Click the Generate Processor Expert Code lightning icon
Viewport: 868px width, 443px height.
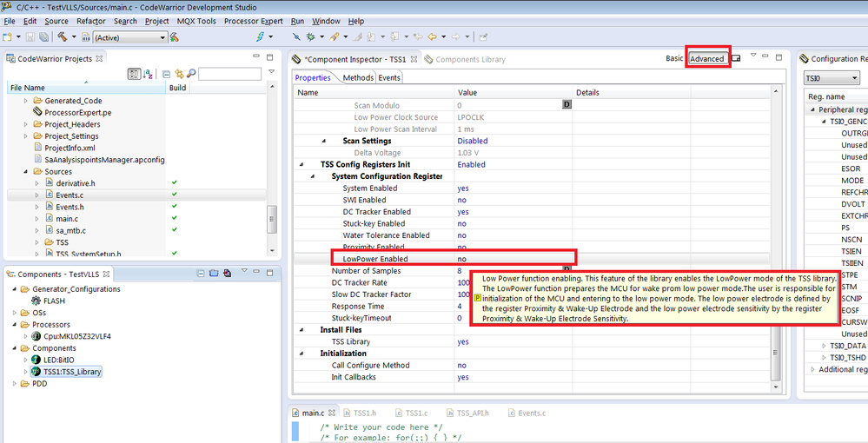click(x=261, y=37)
